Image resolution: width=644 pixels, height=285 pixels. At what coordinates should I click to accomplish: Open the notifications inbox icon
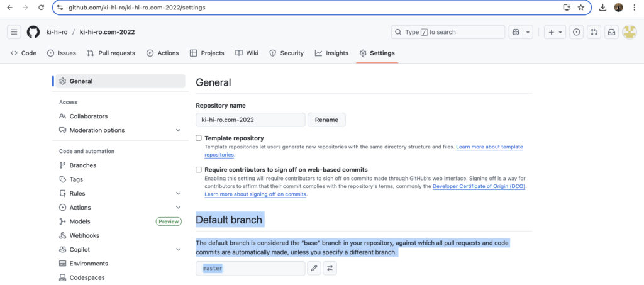[x=611, y=32]
